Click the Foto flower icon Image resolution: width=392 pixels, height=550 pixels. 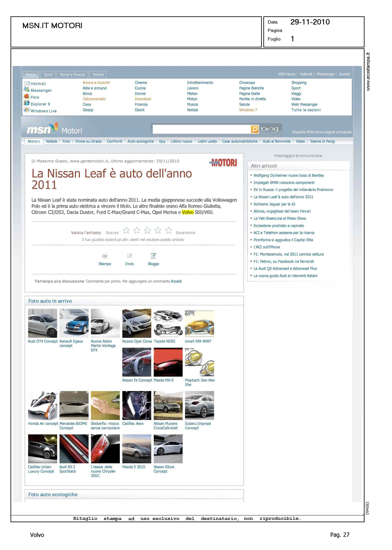pyautogui.click(x=27, y=96)
